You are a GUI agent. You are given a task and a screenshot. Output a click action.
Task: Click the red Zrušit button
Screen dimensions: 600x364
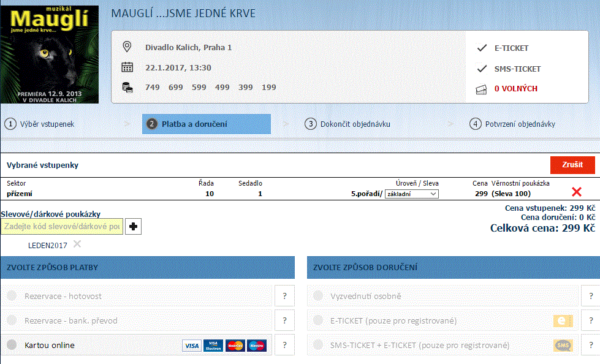[572, 165]
